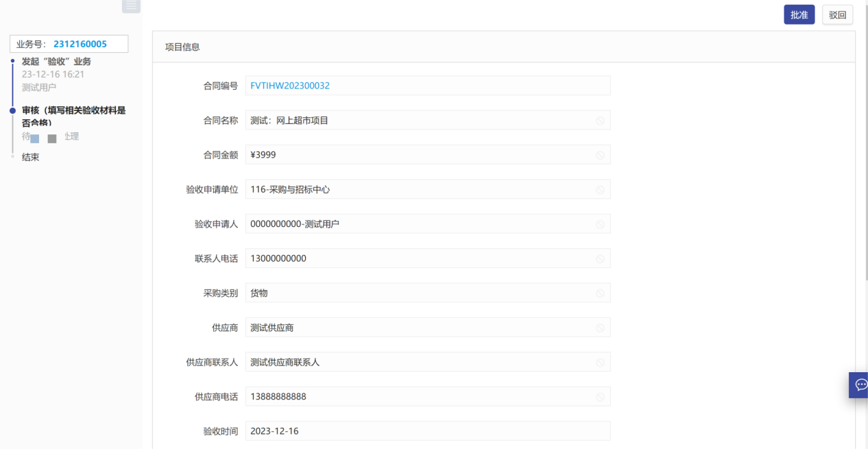Viewport: 868px width, 449px height.
Task: Open the chat support floating icon
Action: [860, 385]
